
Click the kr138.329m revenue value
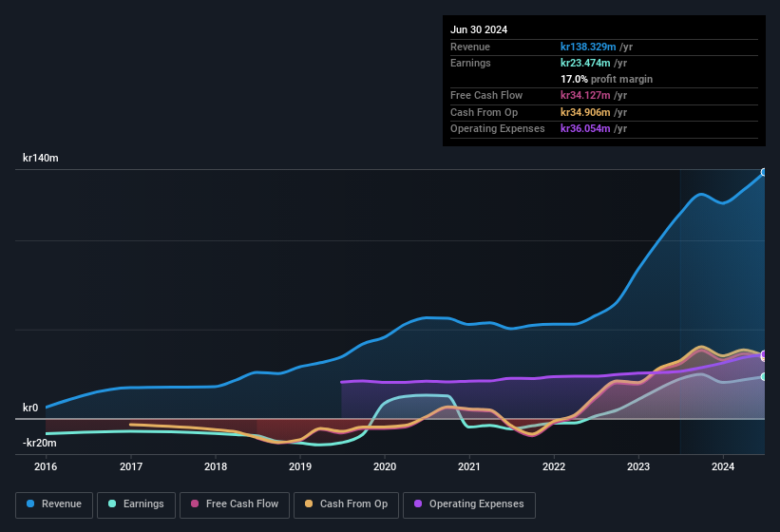[x=588, y=47]
